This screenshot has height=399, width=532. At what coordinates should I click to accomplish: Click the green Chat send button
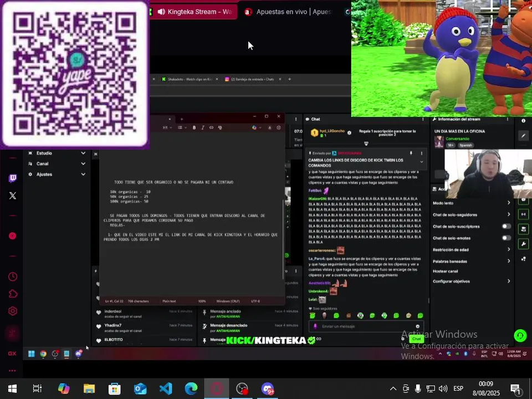[416, 339]
